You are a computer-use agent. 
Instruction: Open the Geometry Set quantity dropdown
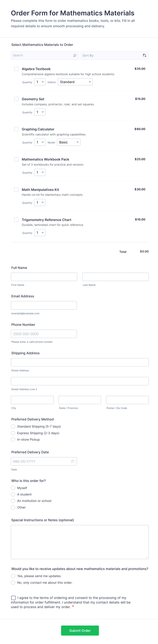pyautogui.click(x=40, y=112)
